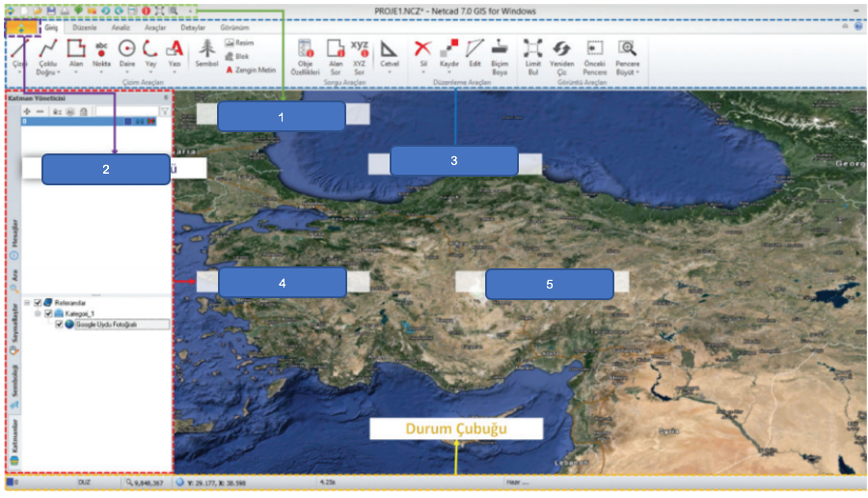
Task: Click the Cetvel ruler tool
Action: (x=390, y=52)
